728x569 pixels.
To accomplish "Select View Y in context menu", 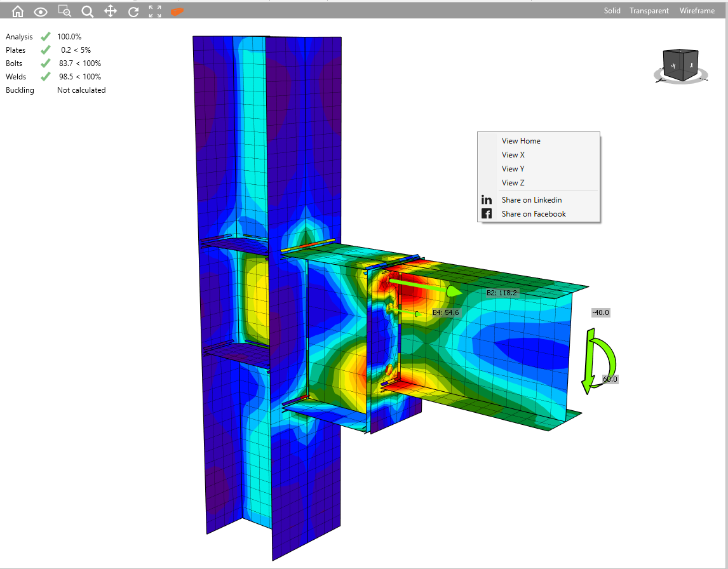I will [x=513, y=169].
